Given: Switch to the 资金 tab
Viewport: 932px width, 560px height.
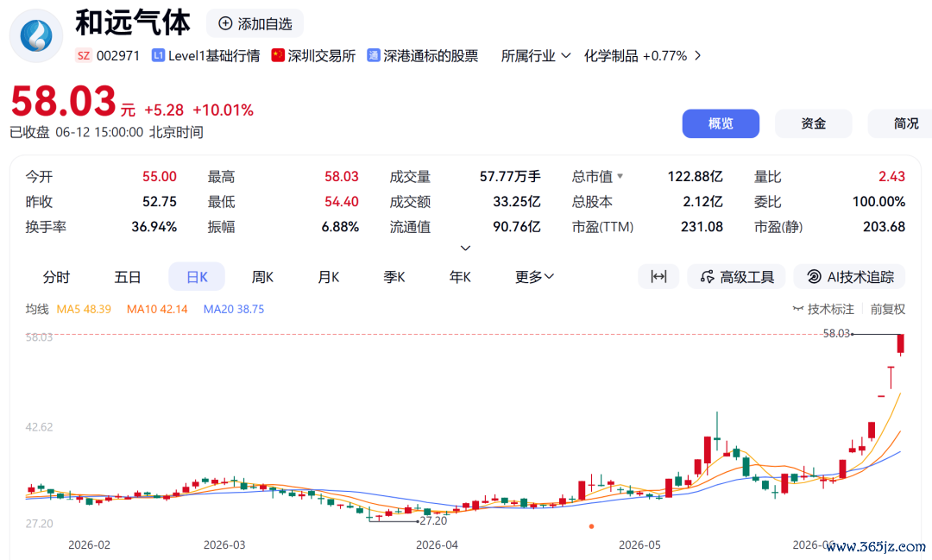Looking at the screenshot, I should 813,123.
